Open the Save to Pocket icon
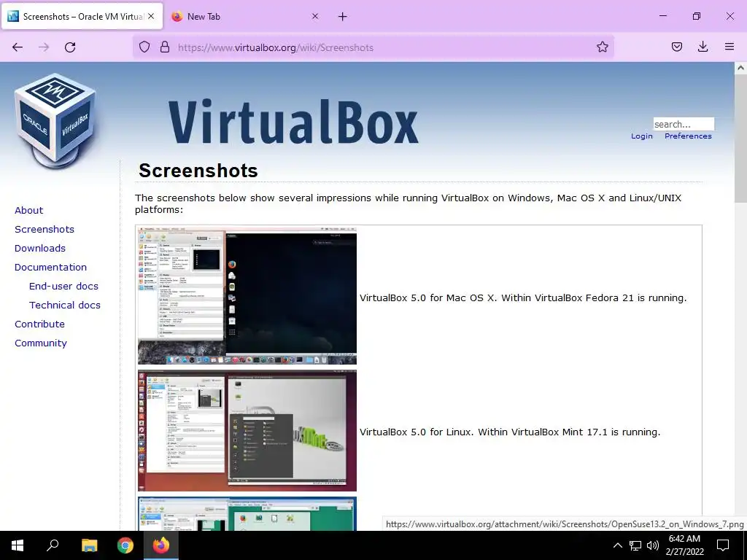 (677, 47)
